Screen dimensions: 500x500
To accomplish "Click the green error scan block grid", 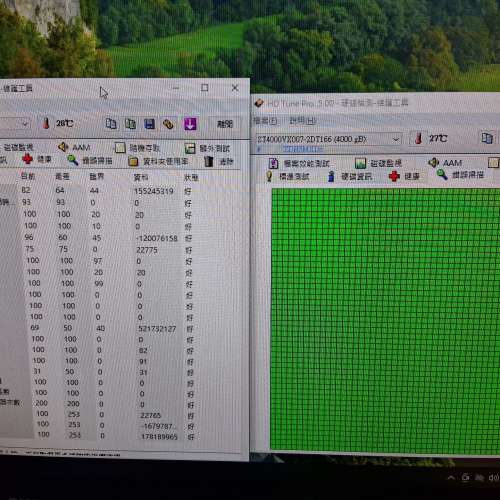I will [x=386, y=321].
